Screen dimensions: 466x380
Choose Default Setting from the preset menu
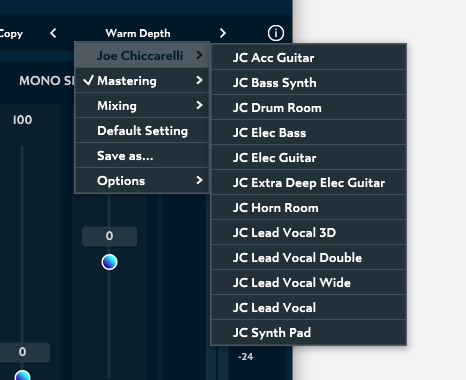(142, 130)
